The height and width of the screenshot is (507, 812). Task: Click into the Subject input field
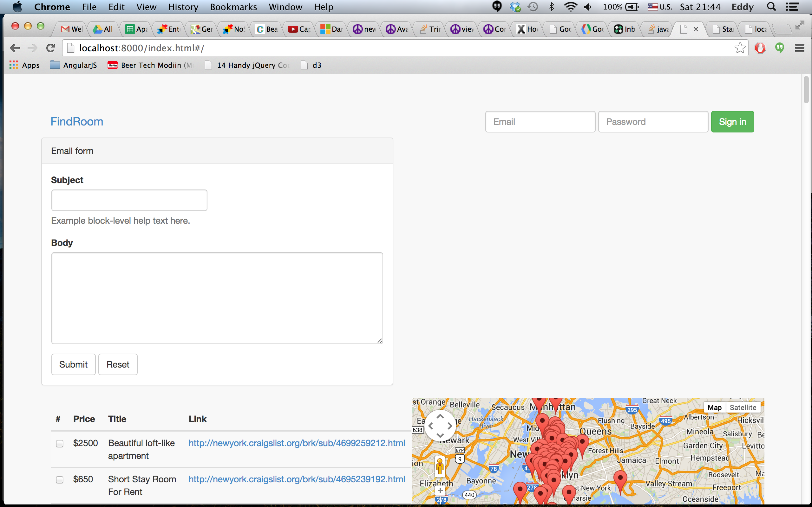pos(129,200)
